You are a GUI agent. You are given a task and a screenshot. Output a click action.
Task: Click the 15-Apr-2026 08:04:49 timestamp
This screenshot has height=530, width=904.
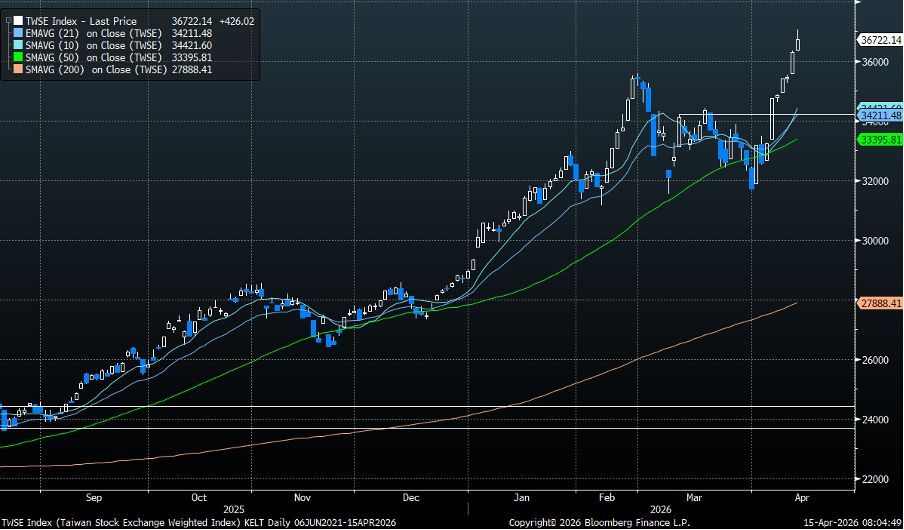coord(853,523)
